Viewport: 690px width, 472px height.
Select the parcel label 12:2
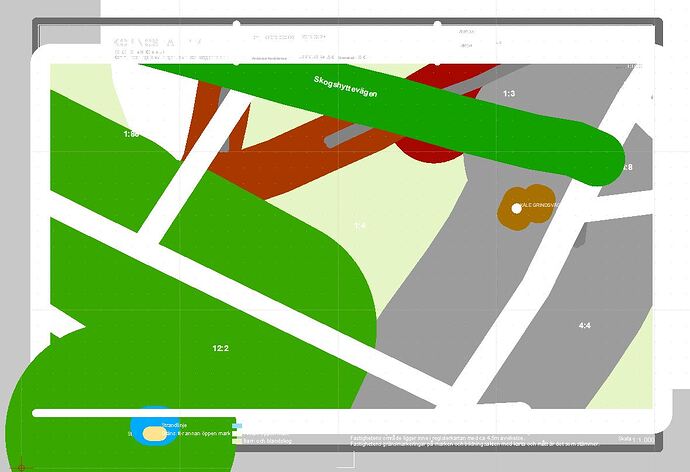coord(220,348)
